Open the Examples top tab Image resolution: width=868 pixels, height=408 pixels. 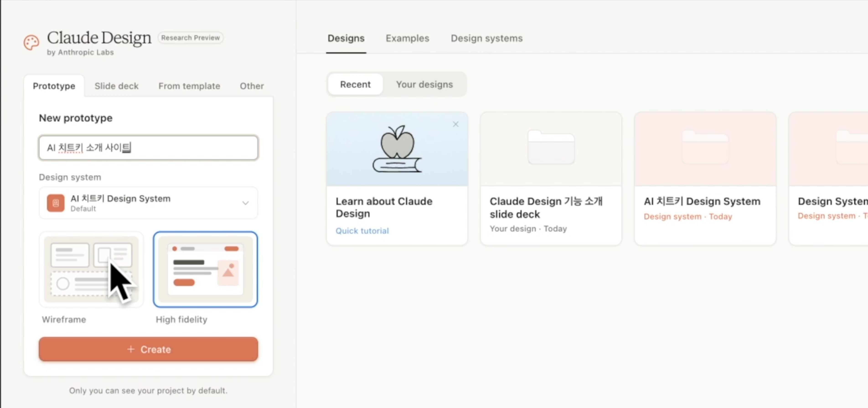(x=407, y=38)
